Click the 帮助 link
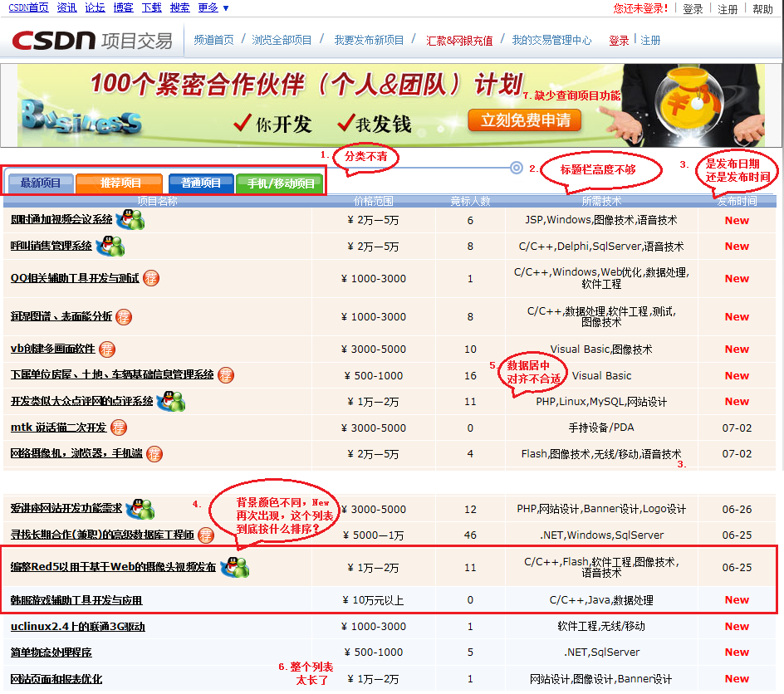 (x=762, y=9)
